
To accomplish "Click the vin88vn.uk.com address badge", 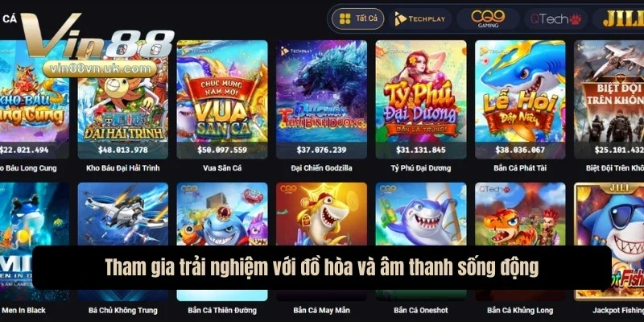I will (x=100, y=68).
